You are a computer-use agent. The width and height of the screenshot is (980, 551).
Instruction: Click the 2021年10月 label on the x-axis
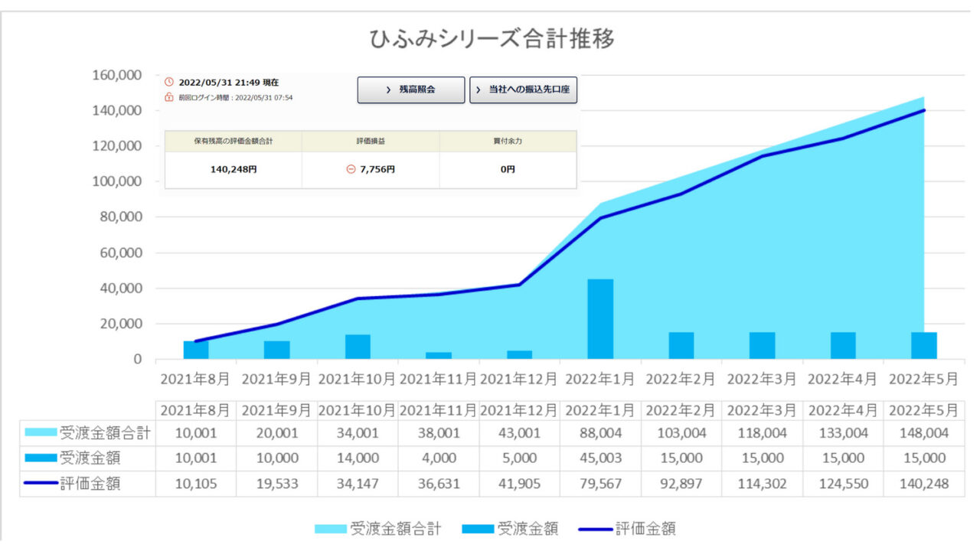(358, 379)
